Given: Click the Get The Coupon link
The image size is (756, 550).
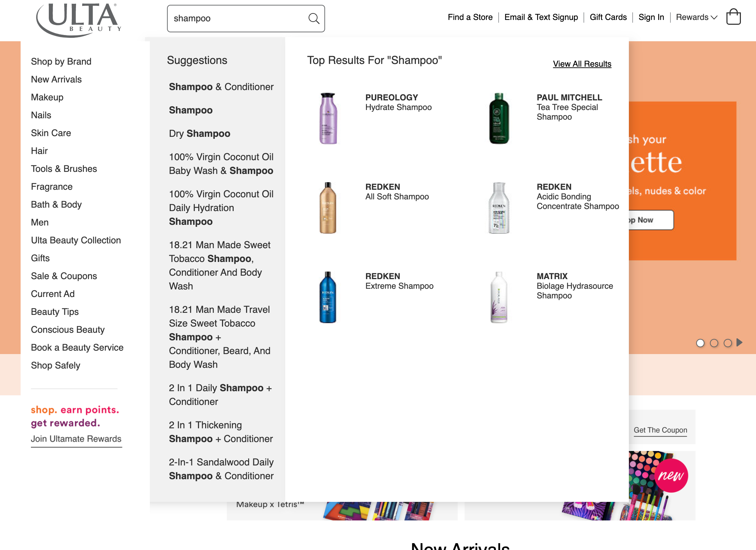Looking at the screenshot, I should (660, 430).
